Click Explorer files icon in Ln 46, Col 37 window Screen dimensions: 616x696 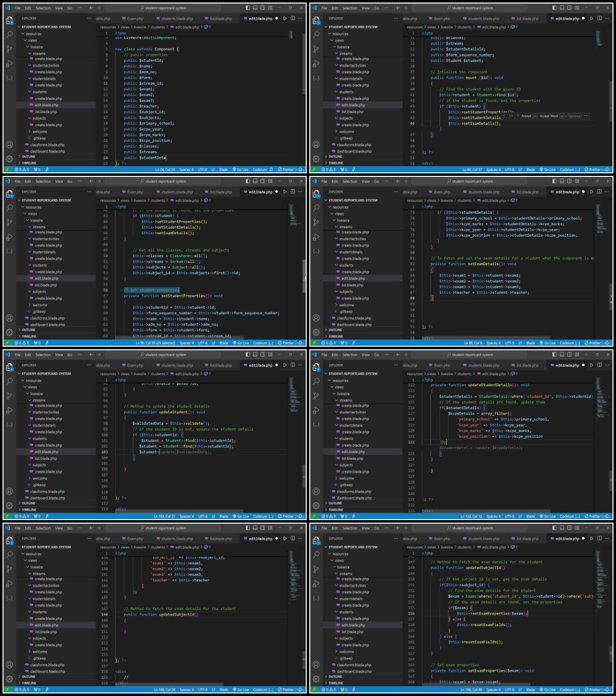pyautogui.click(x=316, y=20)
